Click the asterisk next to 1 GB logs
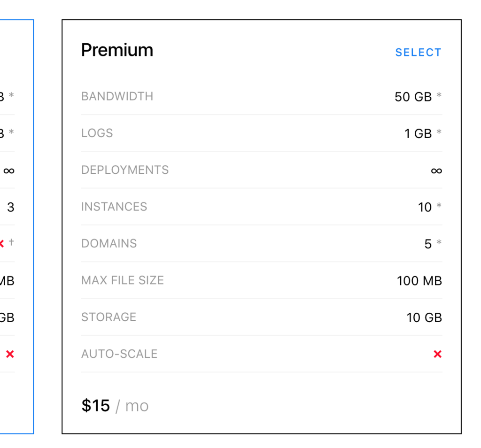Viewport: 481px width, 448px height. (x=439, y=131)
